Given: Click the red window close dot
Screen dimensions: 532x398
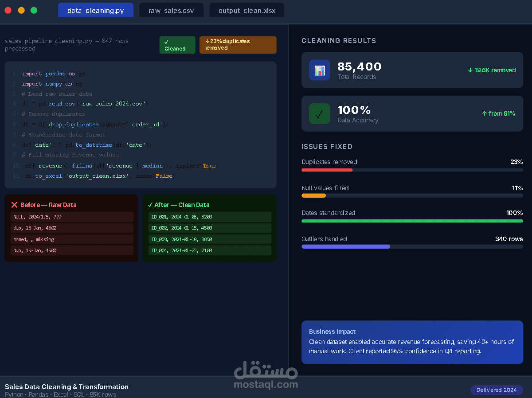Looking at the screenshot, I should pyautogui.click(x=8, y=10).
